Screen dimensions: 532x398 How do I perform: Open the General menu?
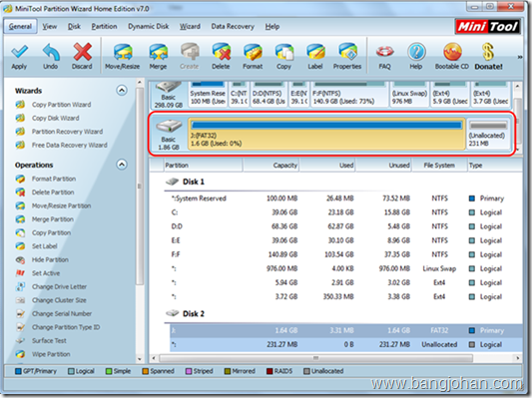point(20,27)
